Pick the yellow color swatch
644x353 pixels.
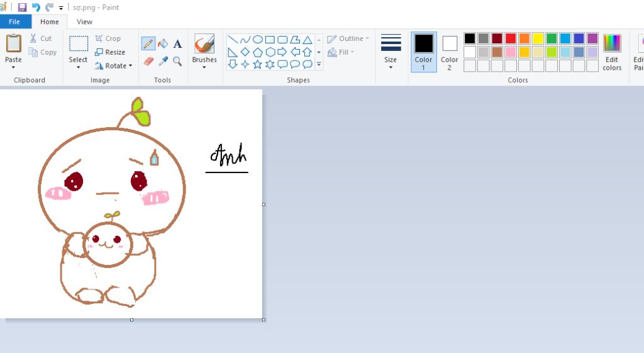(538, 38)
